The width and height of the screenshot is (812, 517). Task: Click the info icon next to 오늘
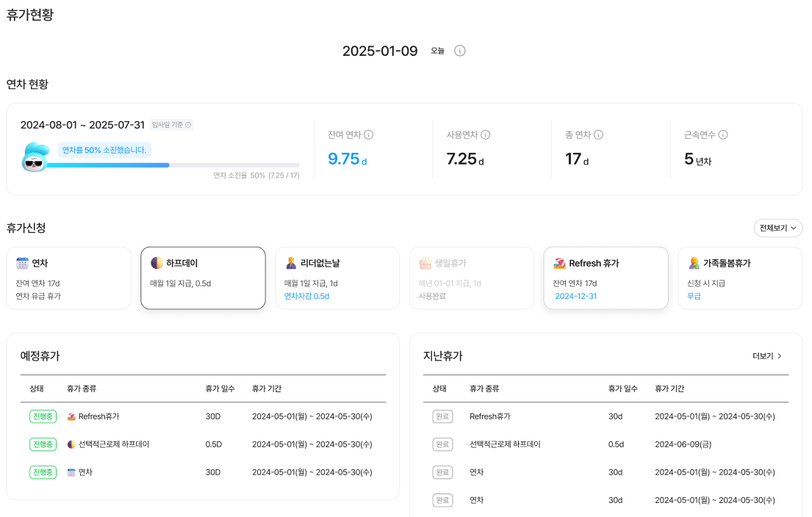click(x=460, y=51)
